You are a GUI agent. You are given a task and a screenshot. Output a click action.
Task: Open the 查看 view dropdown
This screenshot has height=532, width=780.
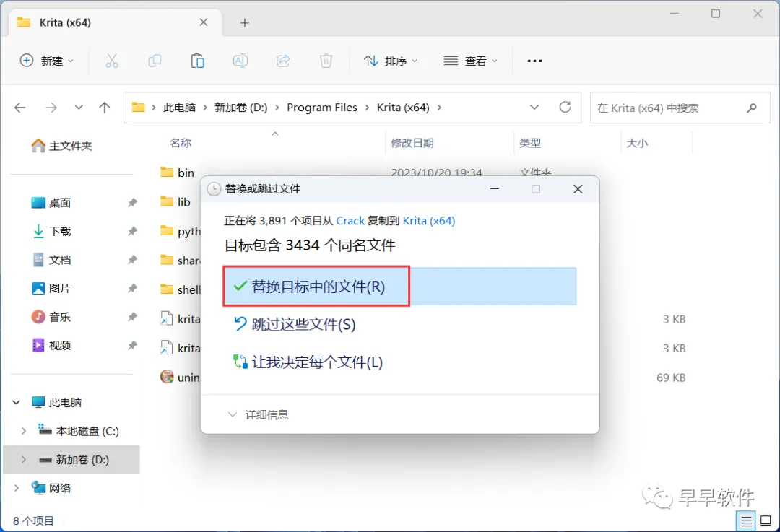coord(471,61)
